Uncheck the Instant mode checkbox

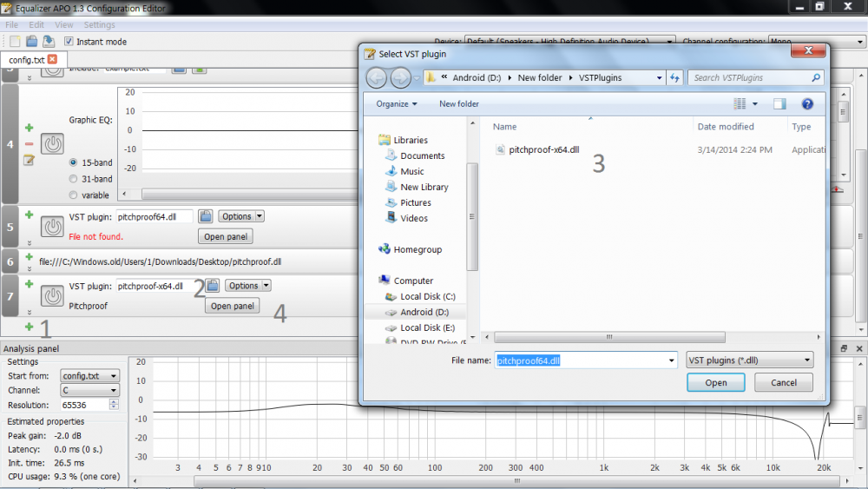click(69, 42)
